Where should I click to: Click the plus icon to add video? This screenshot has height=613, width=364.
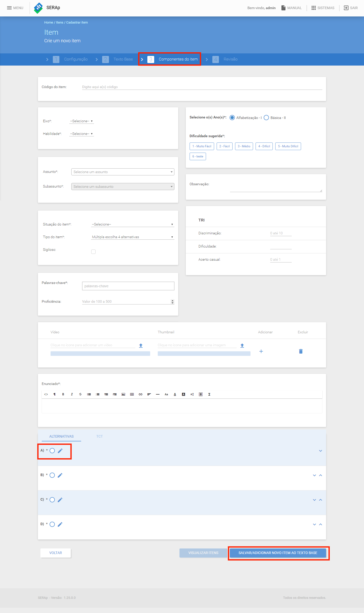pyautogui.click(x=261, y=351)
